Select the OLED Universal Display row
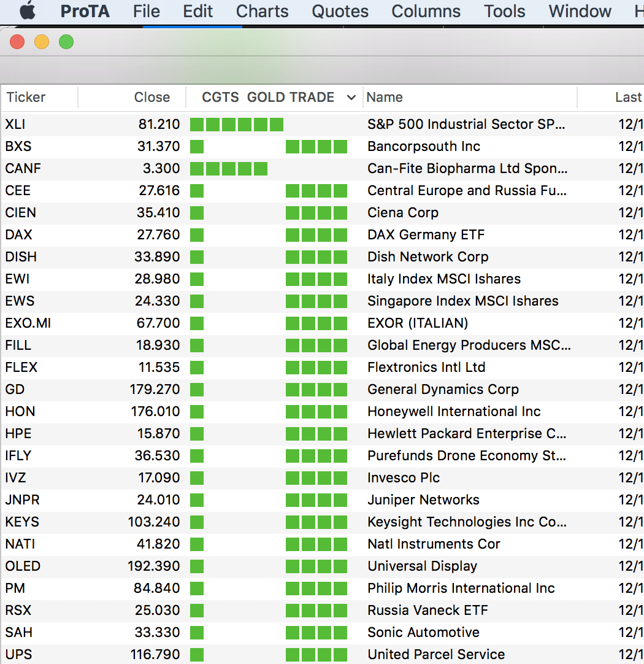 click(422, 566)
